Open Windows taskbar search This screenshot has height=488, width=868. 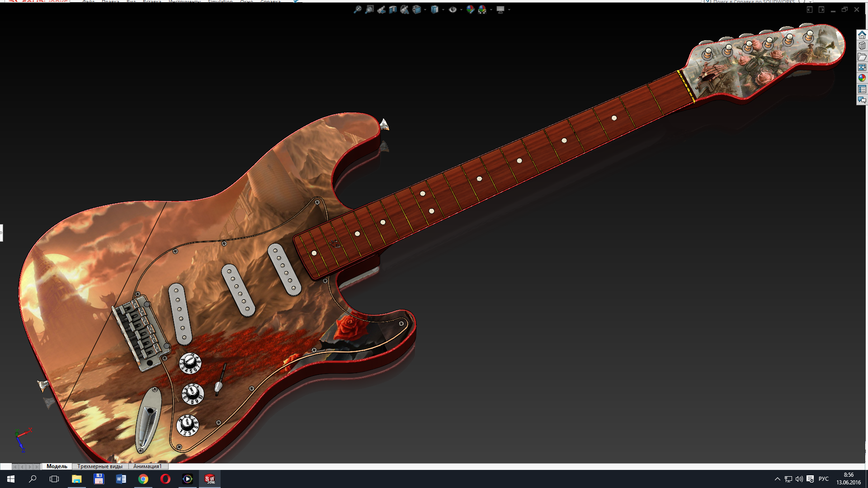[x=33, y=479]
